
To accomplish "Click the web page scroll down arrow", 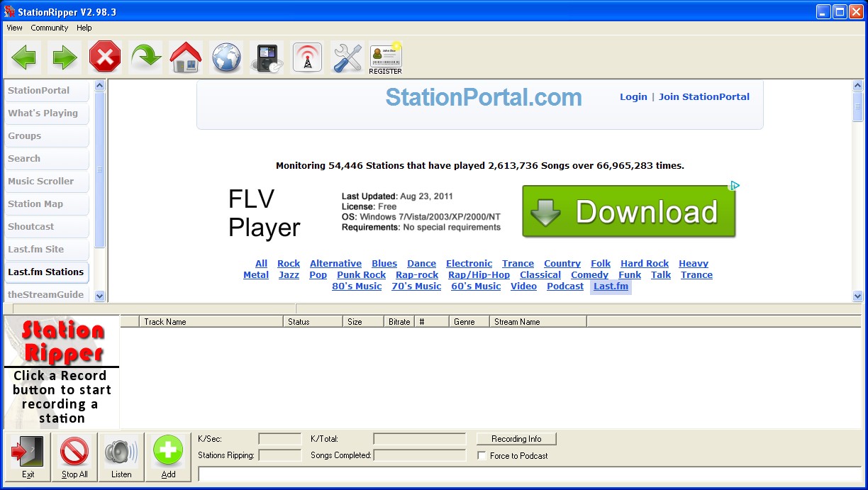I will [x=857, y=296].
